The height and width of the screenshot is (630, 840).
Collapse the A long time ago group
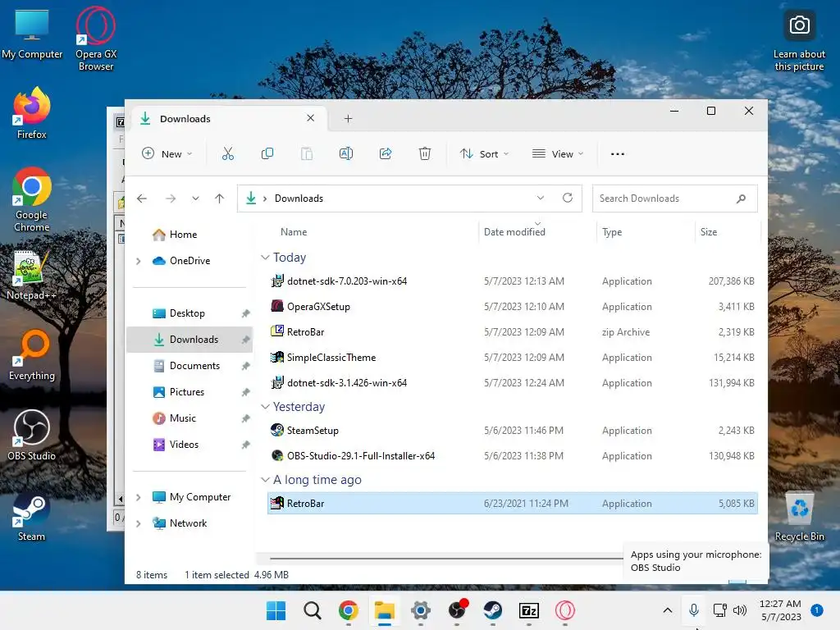(x=265, y=480)
